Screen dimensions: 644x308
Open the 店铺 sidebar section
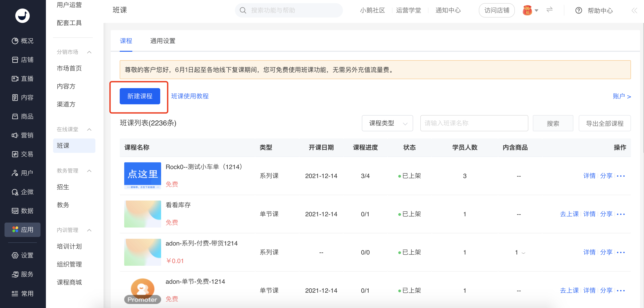(23, 60)
